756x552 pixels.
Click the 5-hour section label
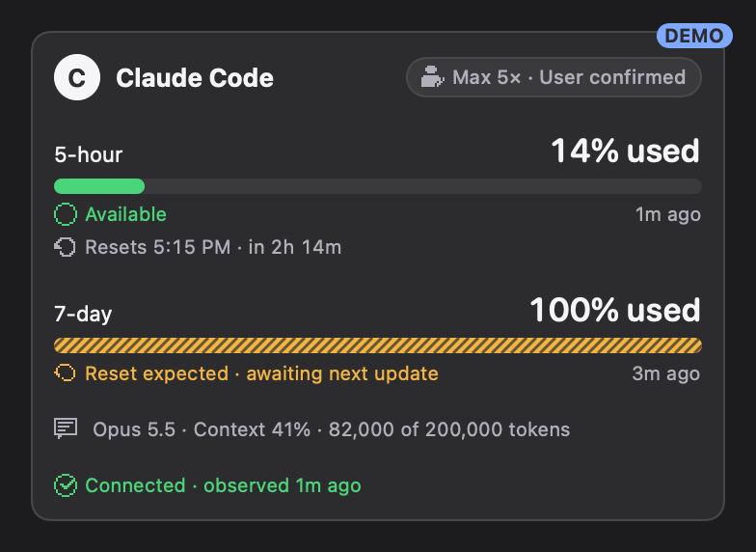pyautogui.click(x=89, y=154)
